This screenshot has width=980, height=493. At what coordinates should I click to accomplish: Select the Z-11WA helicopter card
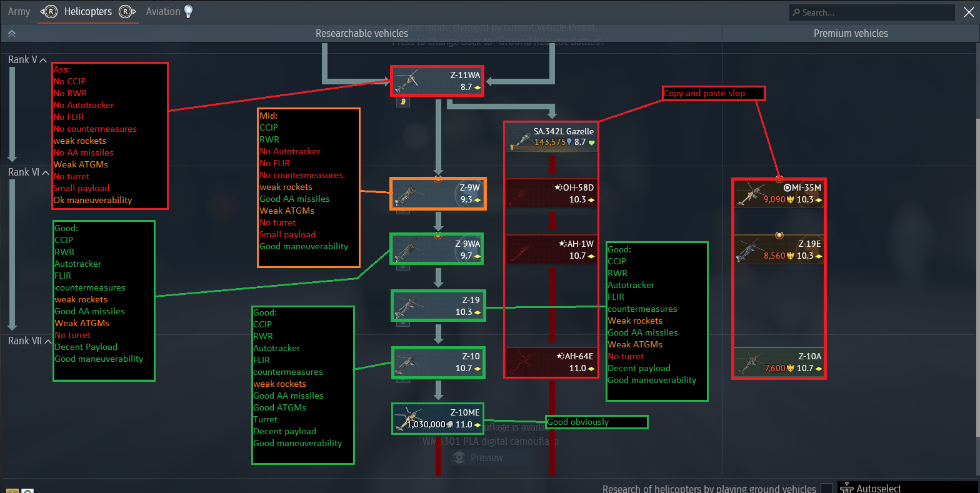437,81
